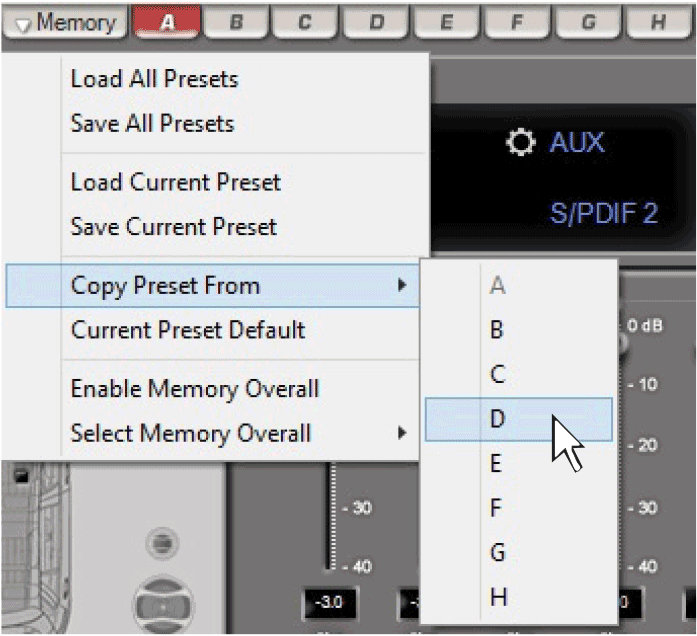Switch to memory preset tab C

click(305, 22)
